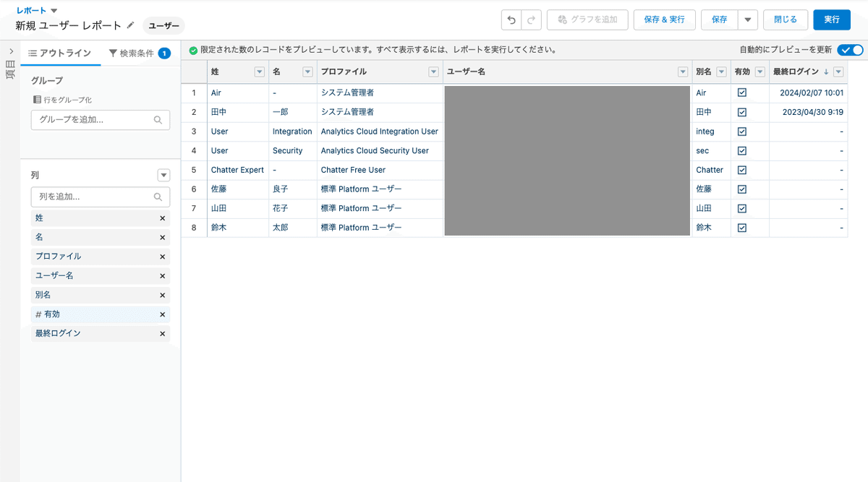Click the search icon in 列を追加 field

(158, 197)
